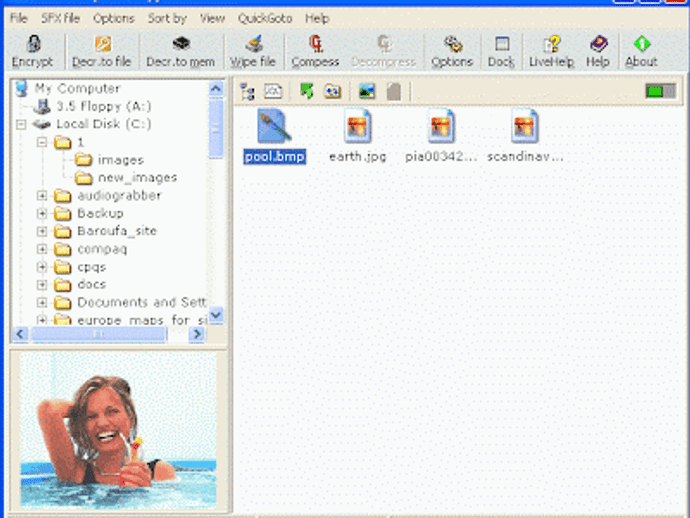
Task: Click the Encrypt toolbar button
Action: [33, 51]
